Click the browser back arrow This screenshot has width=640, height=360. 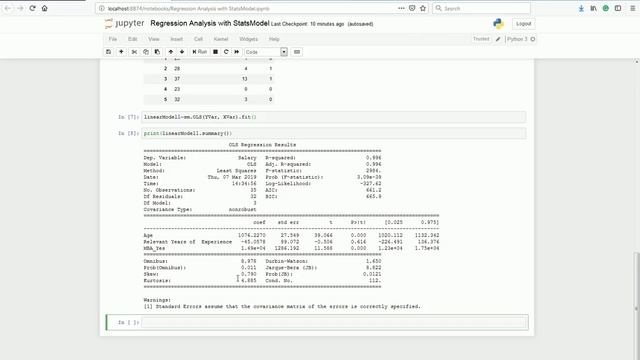pos(8,8)
